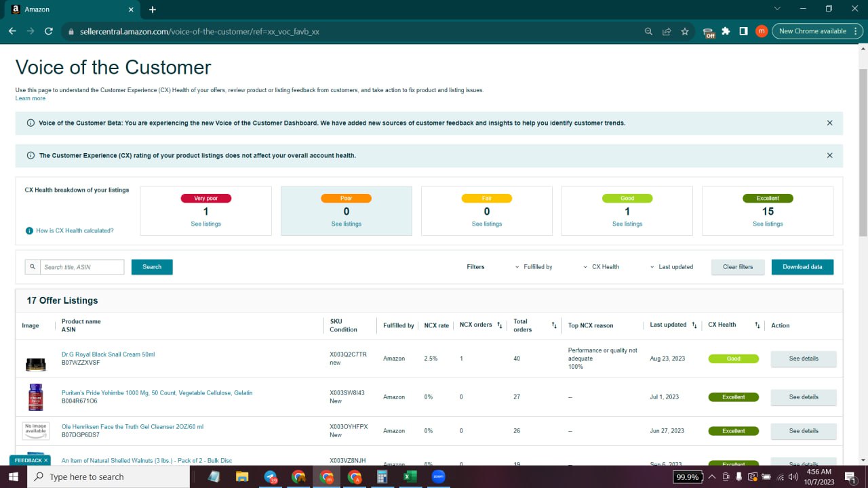Expand the Last updated filter

point(671,267)
